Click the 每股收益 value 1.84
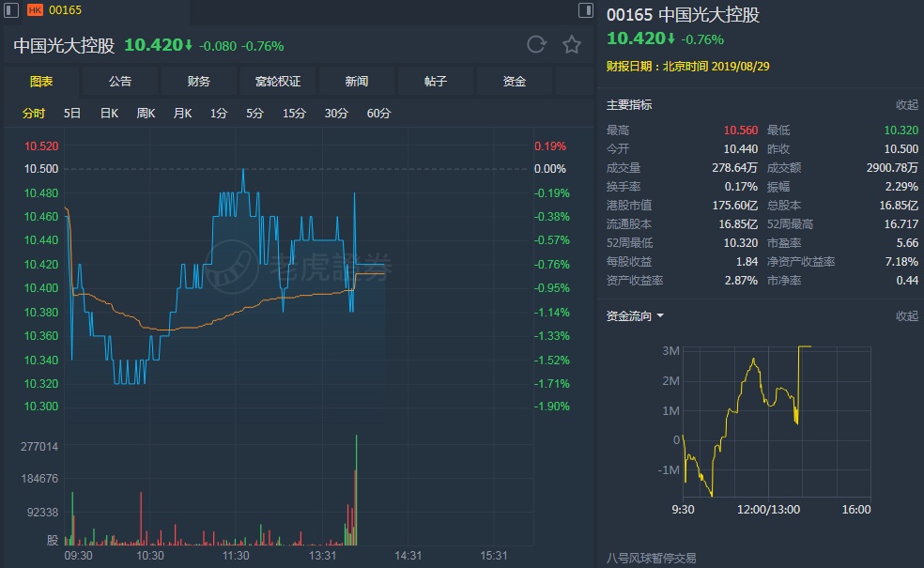This screenshot has width=924, height=568. point(747,262)
